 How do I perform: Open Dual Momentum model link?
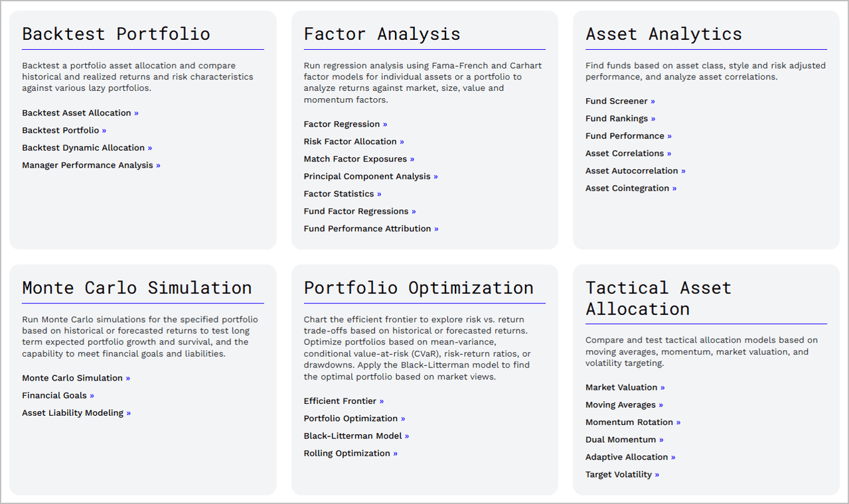(624, 440)
